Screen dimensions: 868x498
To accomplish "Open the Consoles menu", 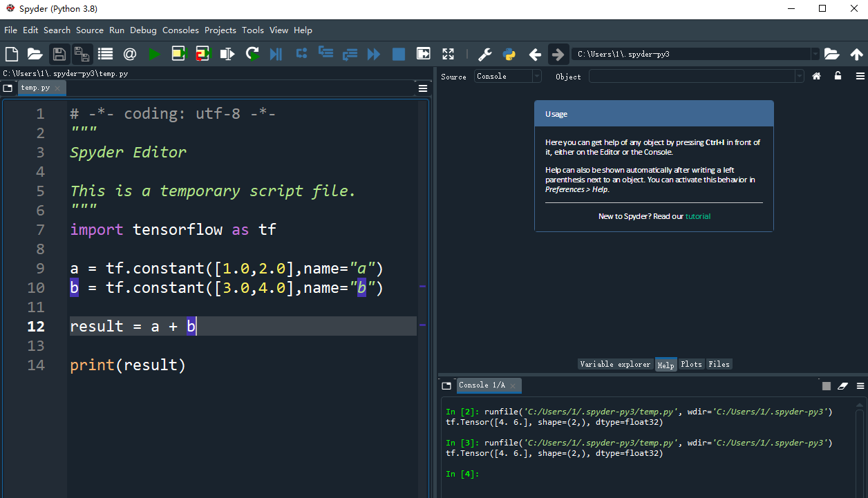I will pyautogui.click(x=180, y=30).
